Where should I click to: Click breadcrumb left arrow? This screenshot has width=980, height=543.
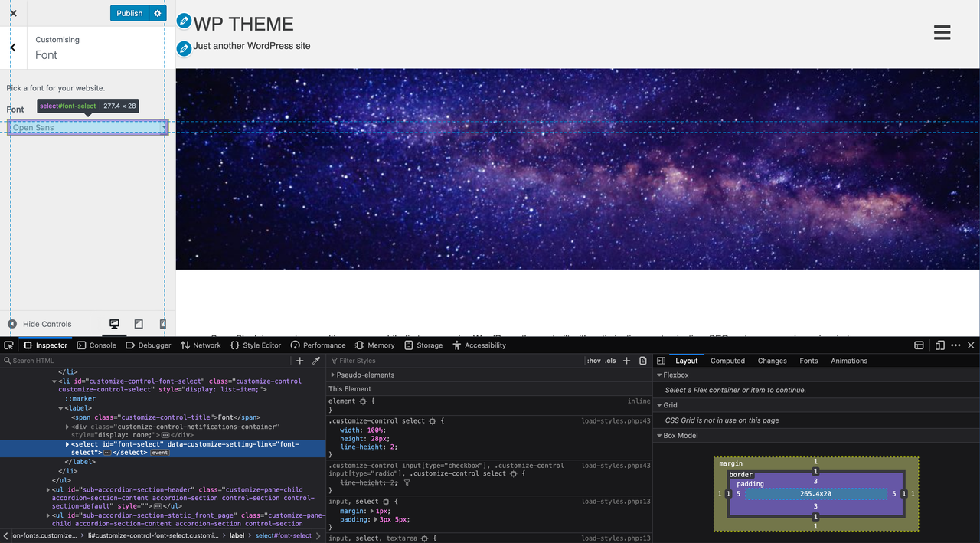5,536
